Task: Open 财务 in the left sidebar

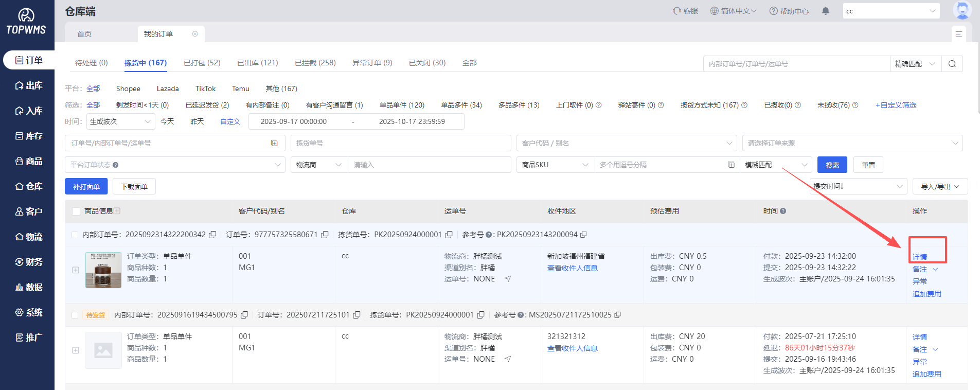Action: (28, 262)
